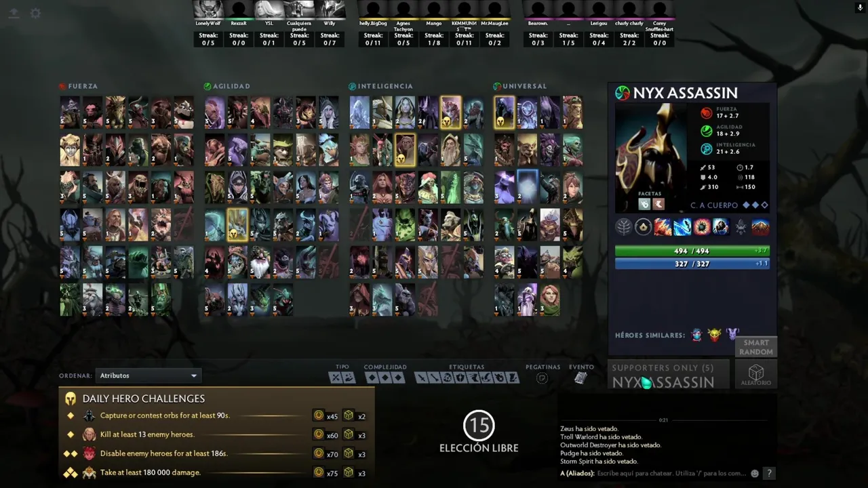Click the AGILIDAD attribute header
This screenshot has width=868, height=488.
click(227, 86)
